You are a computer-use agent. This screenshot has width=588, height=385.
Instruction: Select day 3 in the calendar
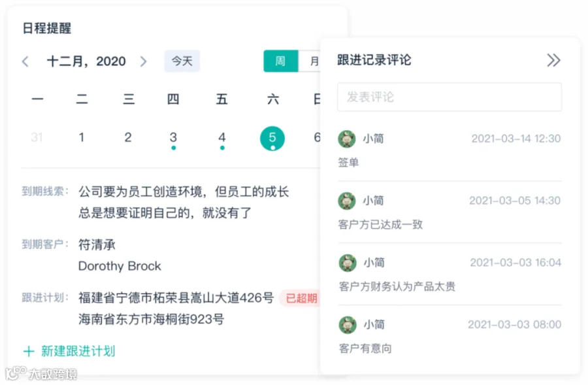pyautogui.click(x=173, y=137)
